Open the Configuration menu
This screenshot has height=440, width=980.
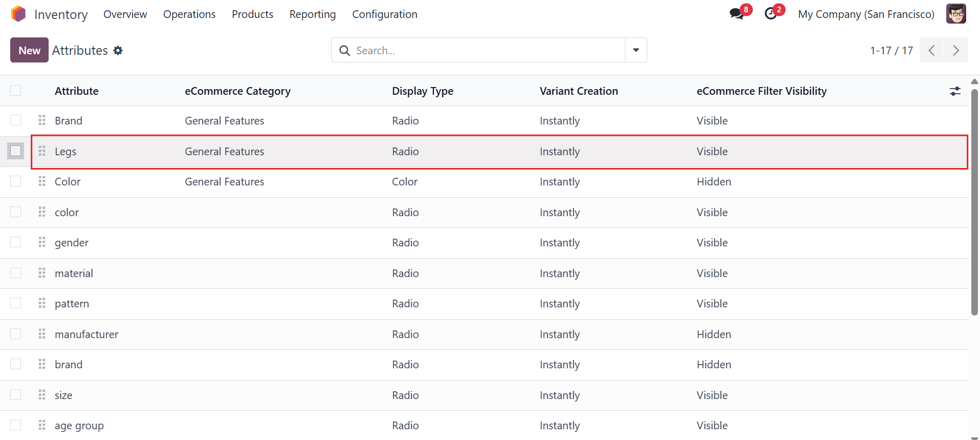(x=385, y=14)
